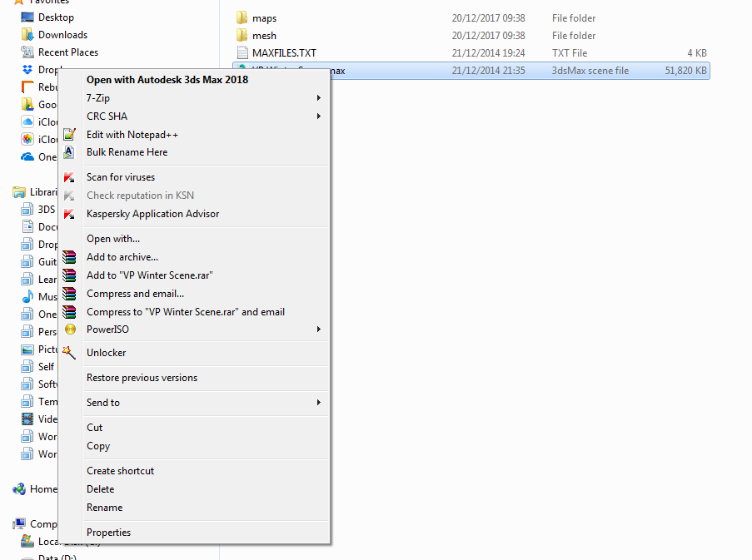
Task: Open the Downloads favorite
Action: pos(62,34)
